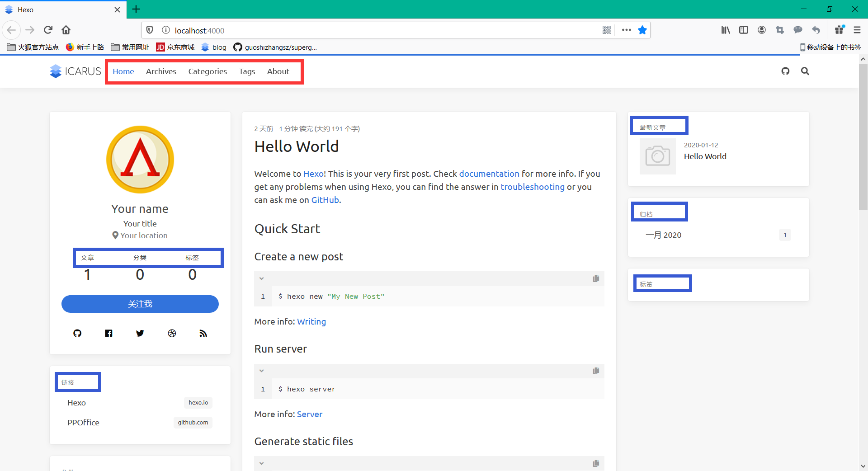This screenshot has width=868, height=471.
Task: Open site search with the magnifier icon
Action: [805, 71]
